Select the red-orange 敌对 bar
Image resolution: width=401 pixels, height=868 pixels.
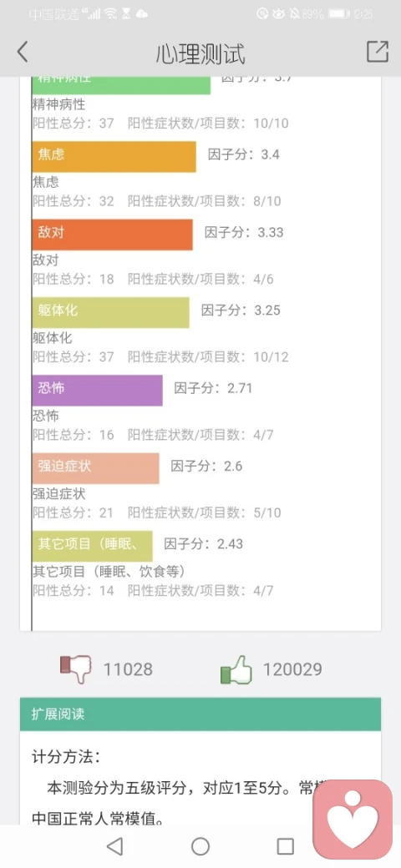coord(113,235)
